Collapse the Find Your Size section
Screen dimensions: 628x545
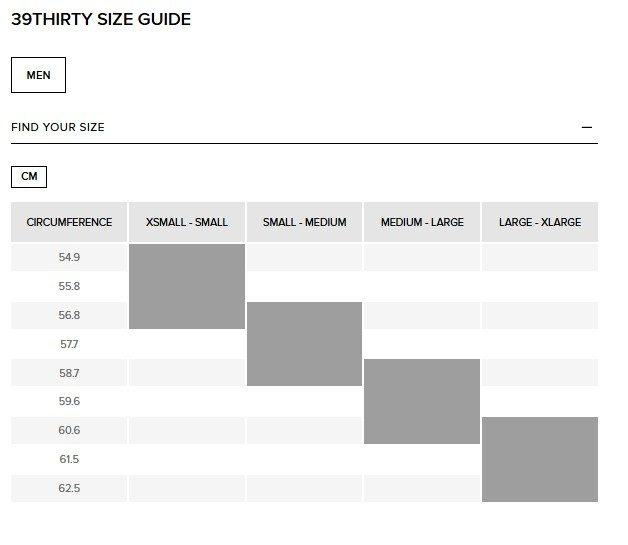coord(587,127)
